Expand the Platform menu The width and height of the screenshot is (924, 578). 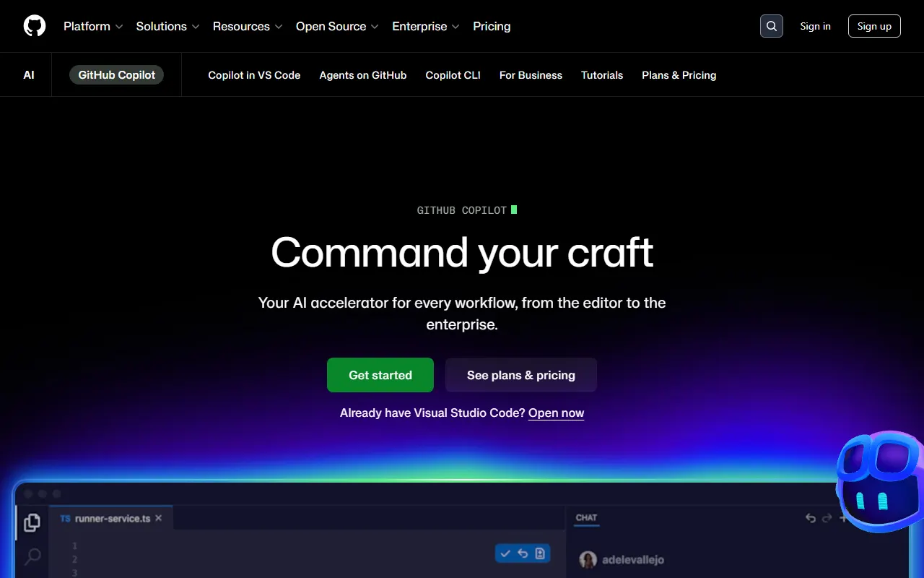click(93, 26)
